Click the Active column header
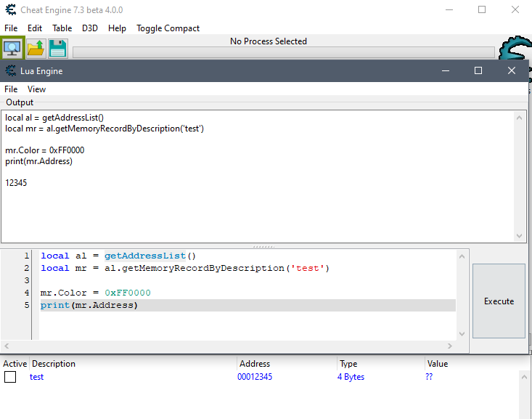Viewport: 532px width, 419px height. pos(15,364)
